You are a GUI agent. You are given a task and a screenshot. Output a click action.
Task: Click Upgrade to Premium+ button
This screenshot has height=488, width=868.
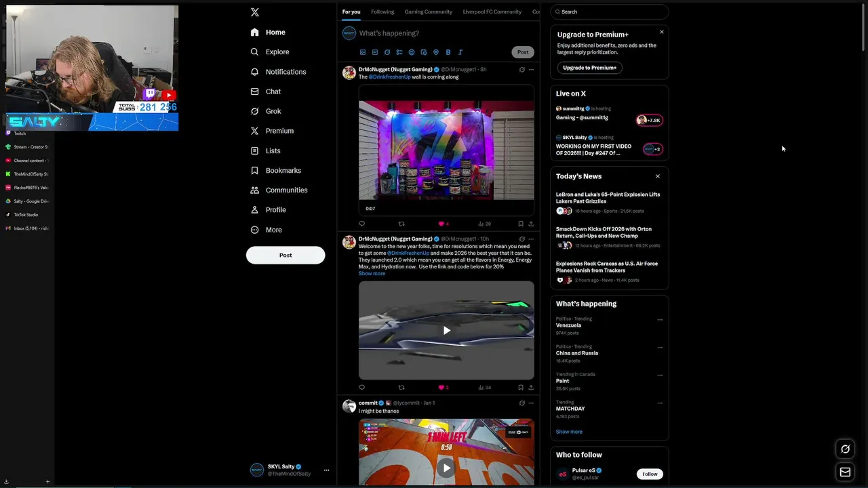[x=590, y=68]
